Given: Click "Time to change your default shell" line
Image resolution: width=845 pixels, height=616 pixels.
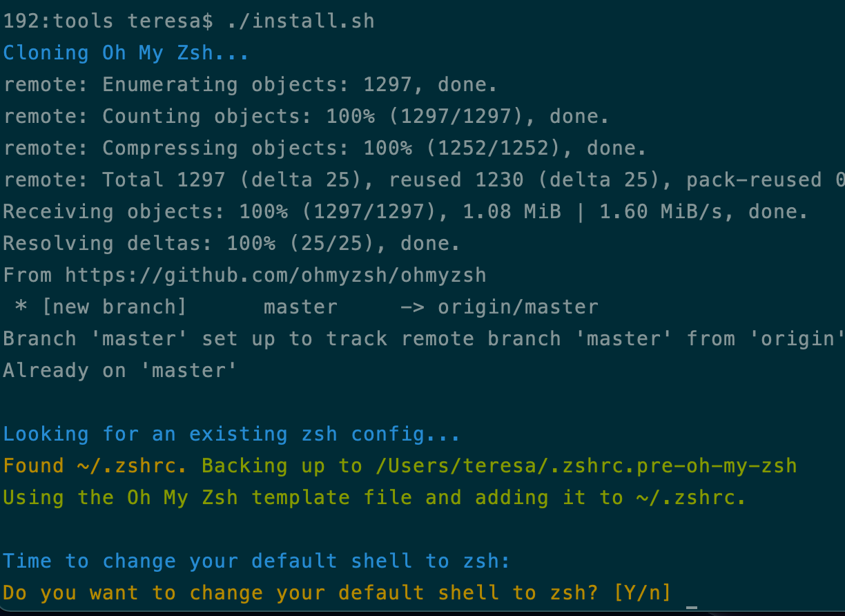Looking at the screenshot, I should 256,561.
